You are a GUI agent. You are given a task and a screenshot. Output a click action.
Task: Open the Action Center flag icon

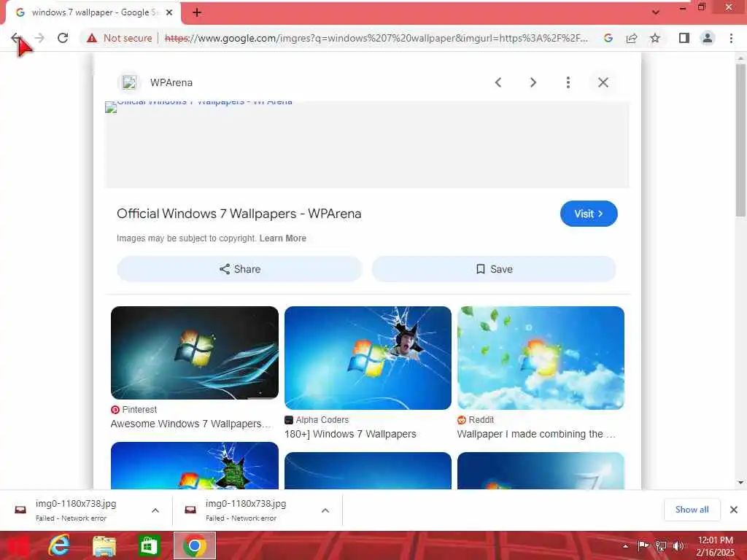[x=643, y=546]
